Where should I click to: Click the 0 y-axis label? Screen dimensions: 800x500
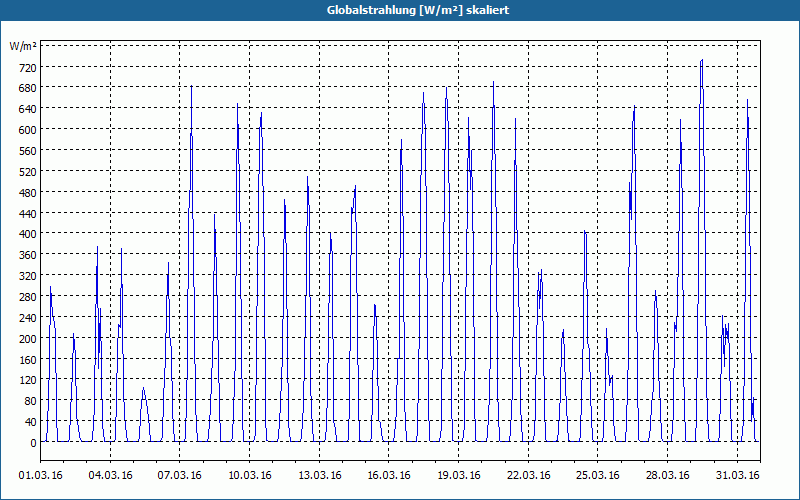[34, 443]
